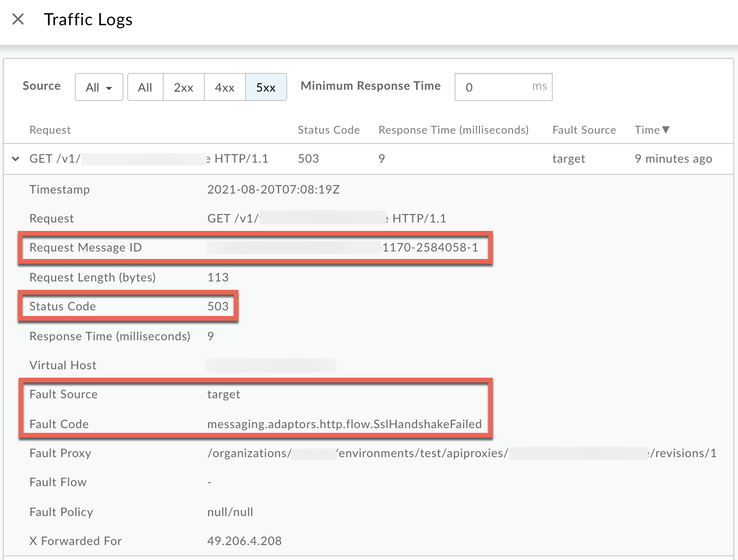The height and width of the screenshot is (560, 738).
Task: Click the Fault Proxy path value
Action: tap(461, 453)
